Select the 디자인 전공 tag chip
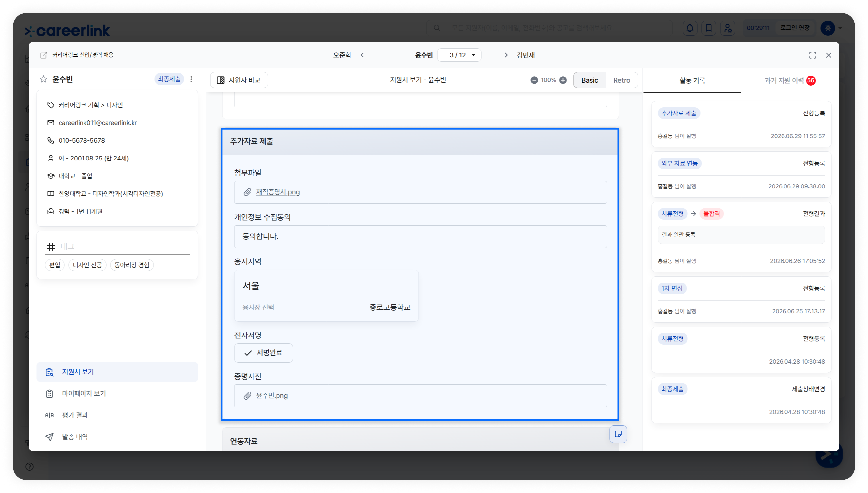The image size is (868, 493). click(87, 265)
